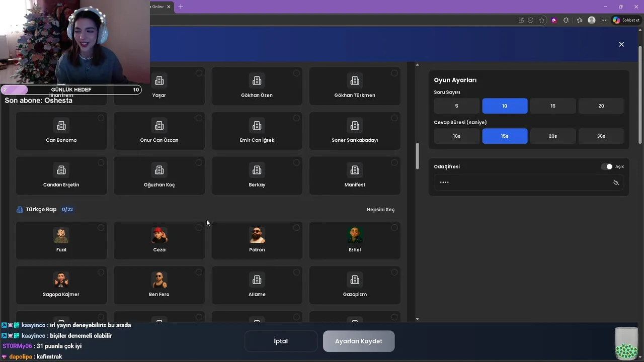Viewport: 644px width, 362px height.
Task: Open a new browser tab with the plus icon
Action: [x=181, y=7]
